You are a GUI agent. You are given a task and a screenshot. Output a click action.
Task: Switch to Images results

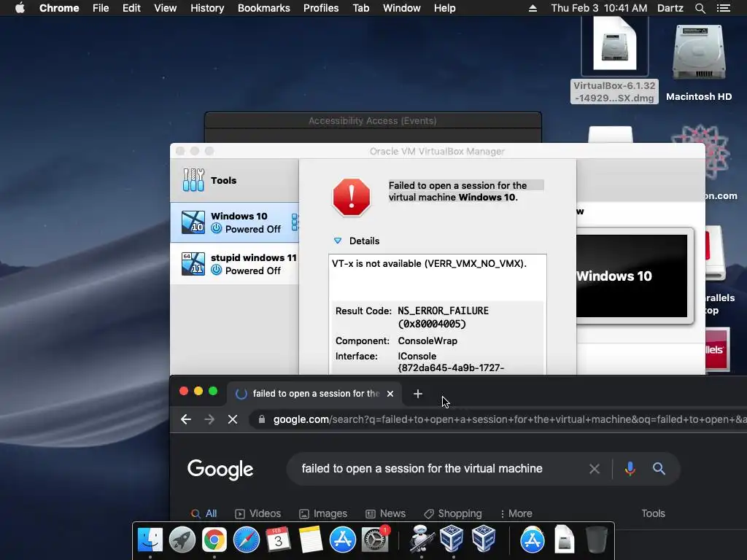pyautogui.click(x=323, y=513)
